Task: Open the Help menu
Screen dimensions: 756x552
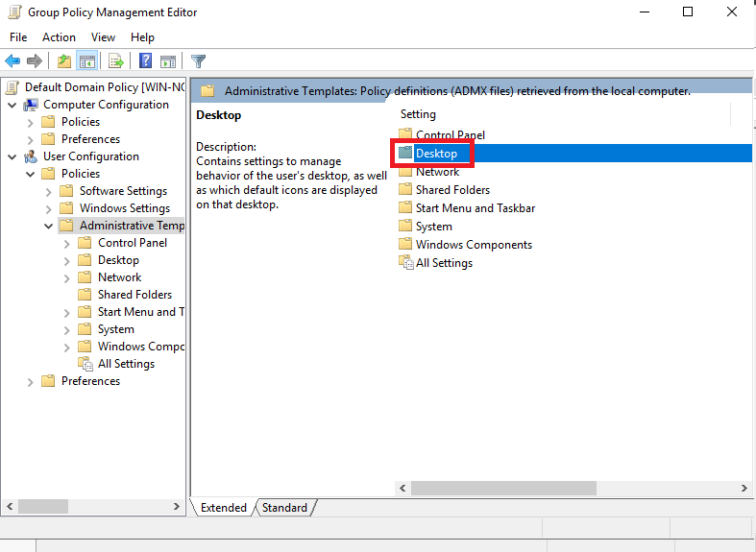Action: pos(142,37)
